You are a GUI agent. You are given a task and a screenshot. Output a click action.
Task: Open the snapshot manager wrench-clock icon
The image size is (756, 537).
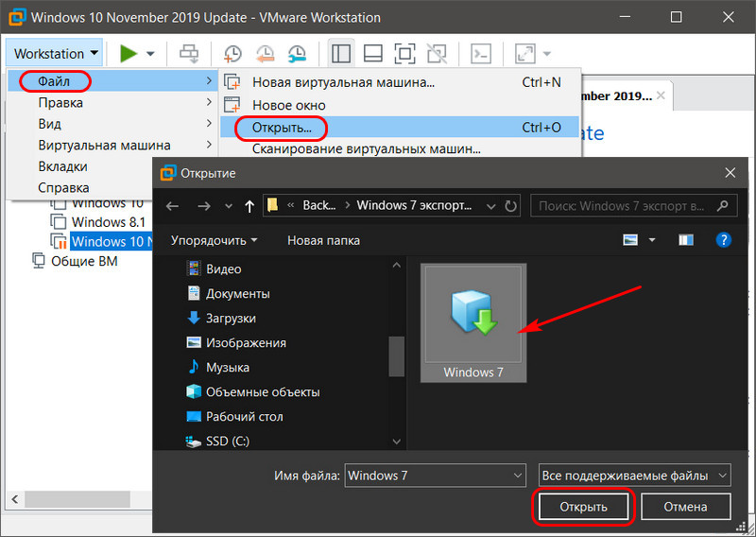point(297,53)
